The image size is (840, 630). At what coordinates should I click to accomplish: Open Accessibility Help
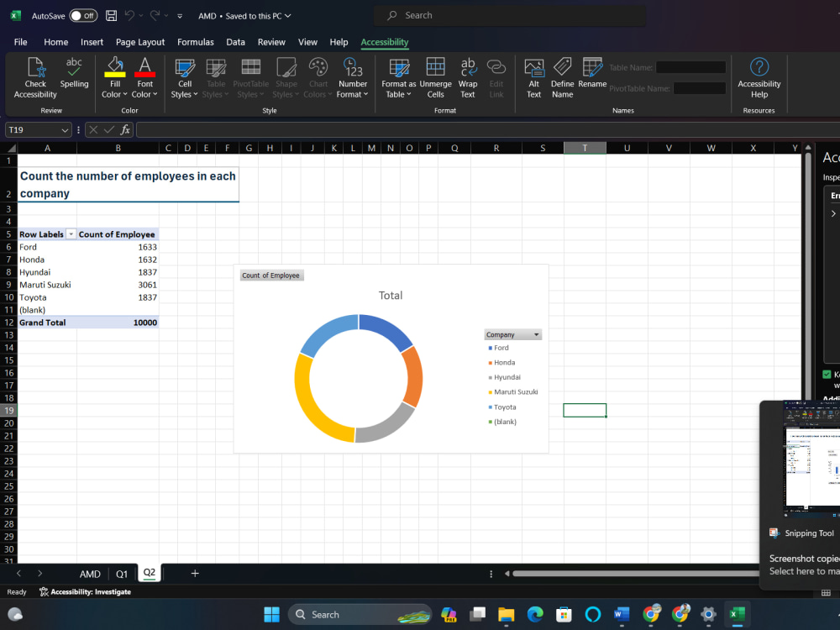(x=759, y=76)
